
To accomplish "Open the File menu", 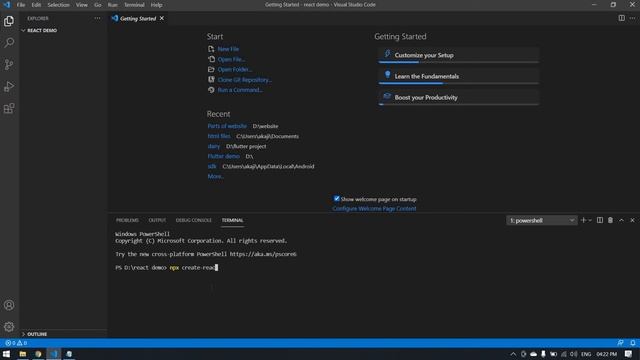I will [21, 5].
